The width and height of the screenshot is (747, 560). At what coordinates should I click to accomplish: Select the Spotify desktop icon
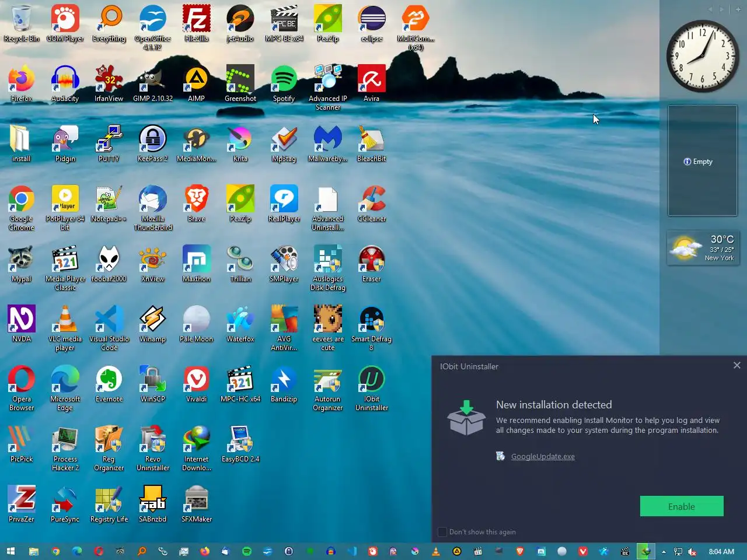pyautogui.click(x=284, y=84)
